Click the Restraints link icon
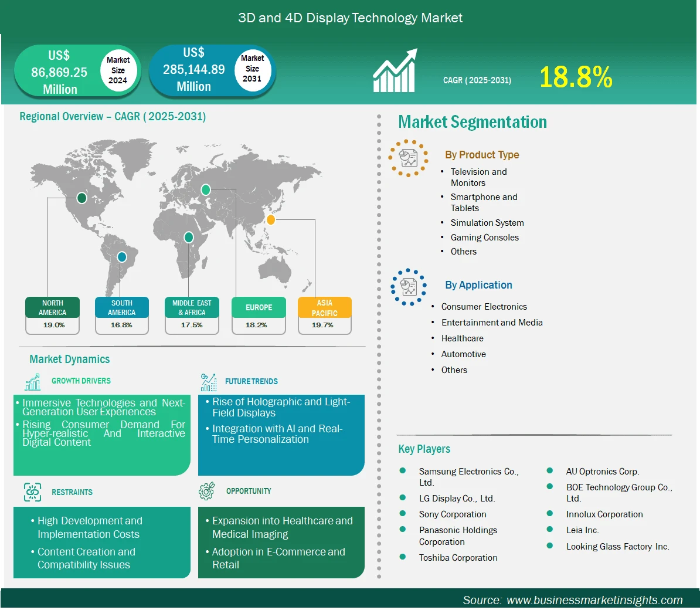Screen dimensions: 700x610 33,492
